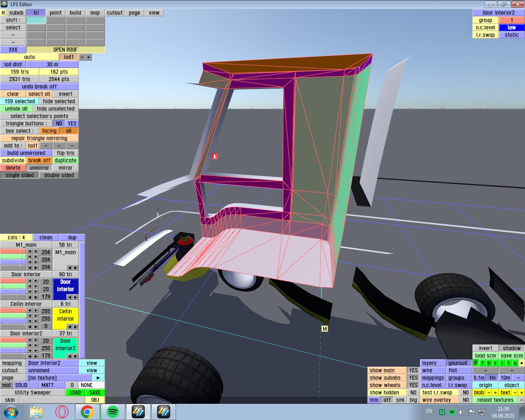Open the page [no texture] selector
Image resolution: width=525 pixels, height=420 pixels.
(59, 378)
